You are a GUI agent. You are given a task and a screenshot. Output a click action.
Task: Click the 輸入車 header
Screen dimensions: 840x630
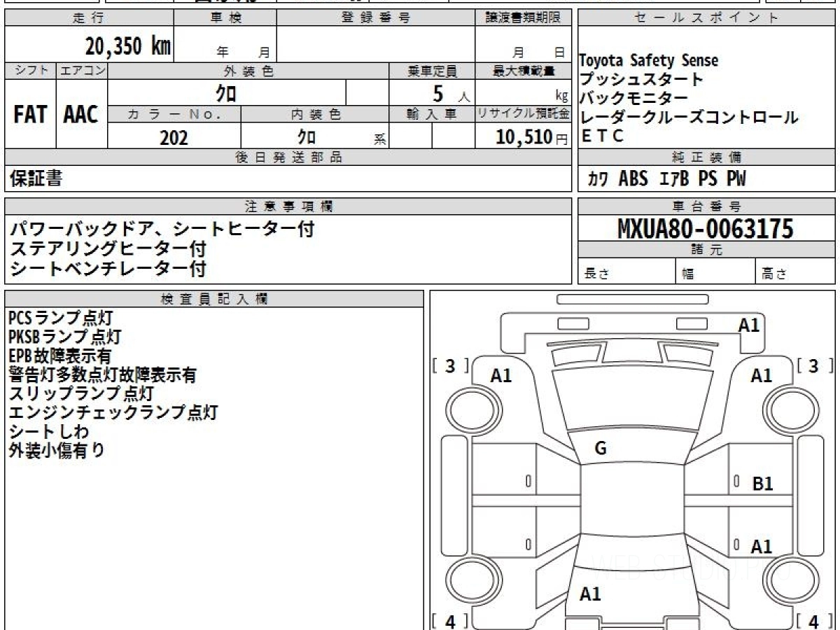432,115
